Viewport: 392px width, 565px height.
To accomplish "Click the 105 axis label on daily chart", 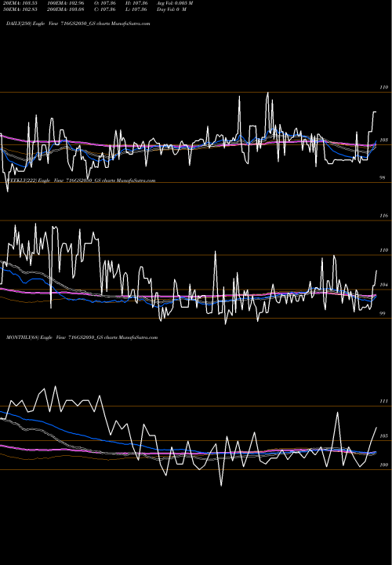I will tap(384, 140).
